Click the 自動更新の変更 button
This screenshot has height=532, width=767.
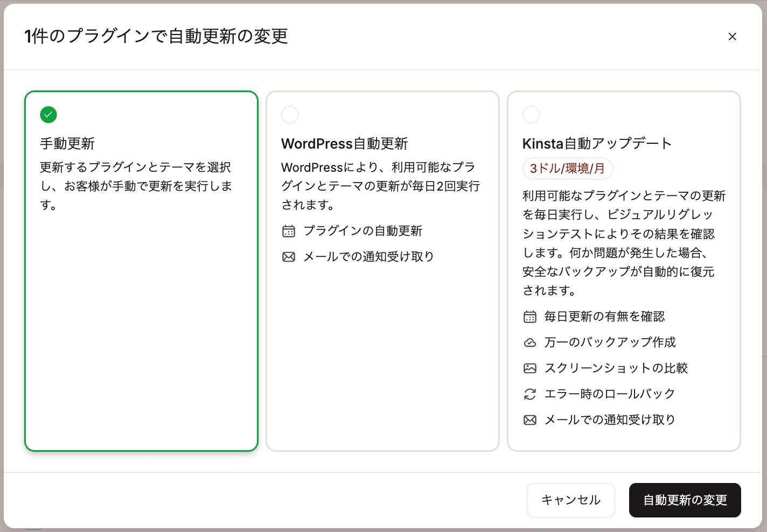(685, 500)
